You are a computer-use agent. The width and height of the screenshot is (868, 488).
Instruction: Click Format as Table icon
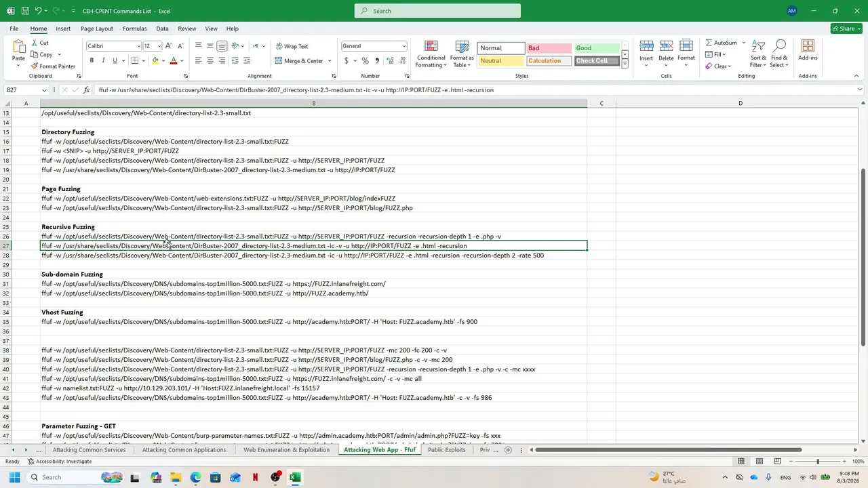click(462, 46)
